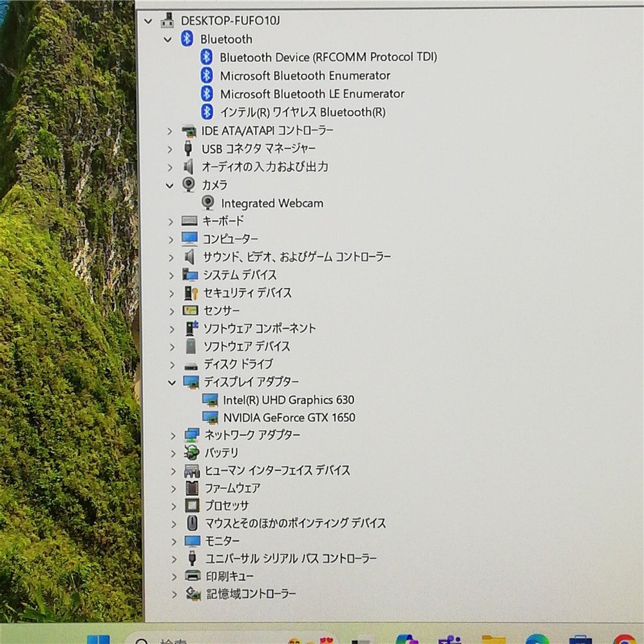Expand ユニバーサル シリアル バス コントローラー
Image resolution: width=644 pixels, height=644 pixels.
(174, 560)
